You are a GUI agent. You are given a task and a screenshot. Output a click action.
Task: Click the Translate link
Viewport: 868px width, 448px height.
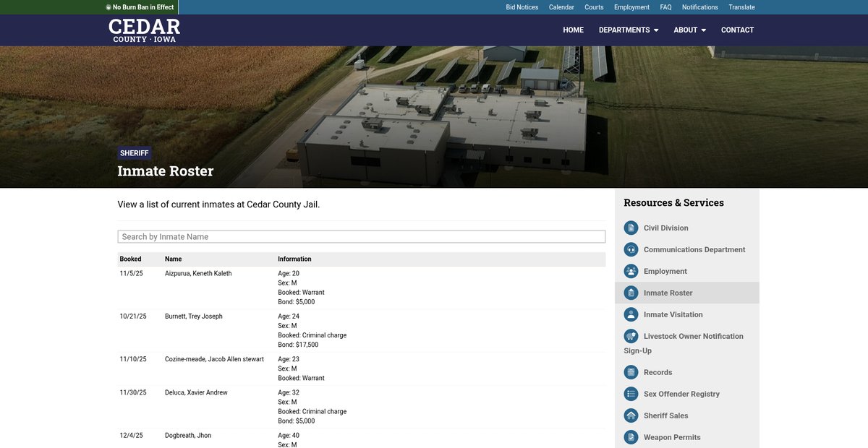[x=741, y=7]
